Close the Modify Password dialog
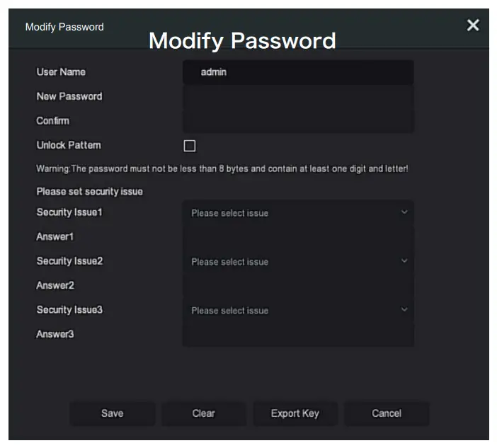 click(473, 26)
